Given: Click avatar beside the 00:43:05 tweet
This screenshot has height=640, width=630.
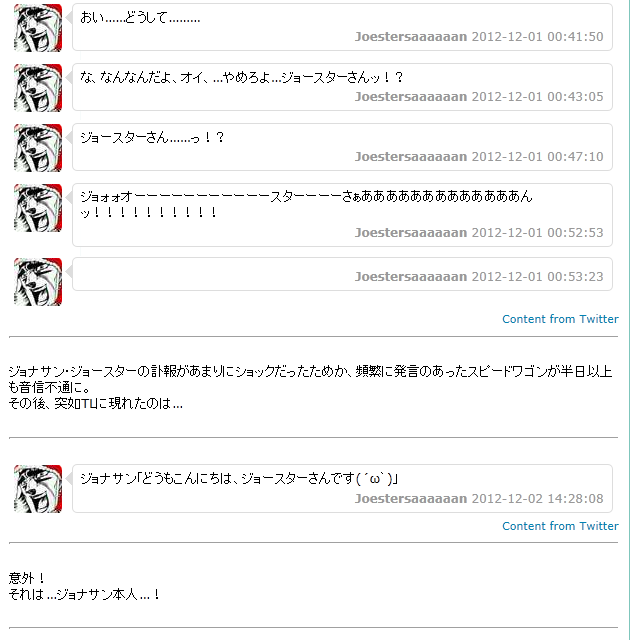Looking at the screenshot, I should [38, 88].
